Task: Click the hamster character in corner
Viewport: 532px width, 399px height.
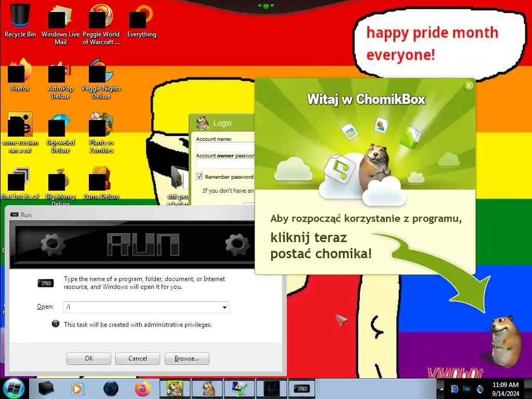Action: click(506, 341)
